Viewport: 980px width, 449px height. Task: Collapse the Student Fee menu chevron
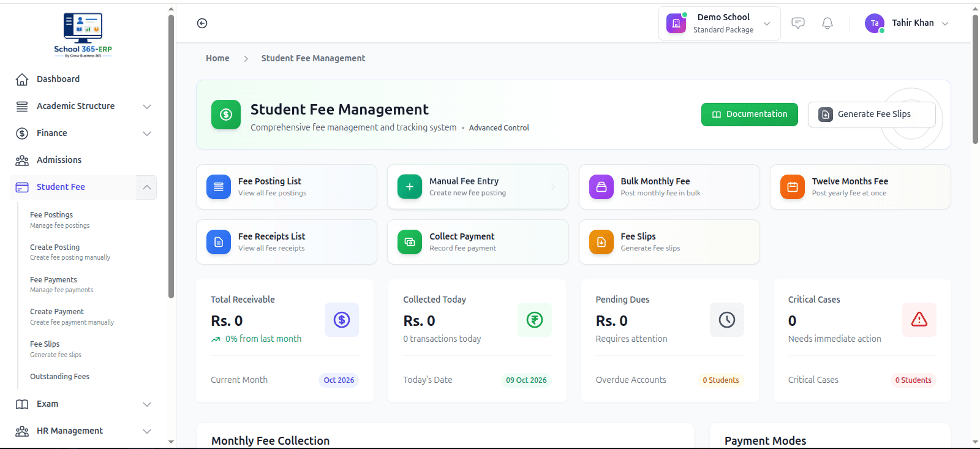click(147, 187)
